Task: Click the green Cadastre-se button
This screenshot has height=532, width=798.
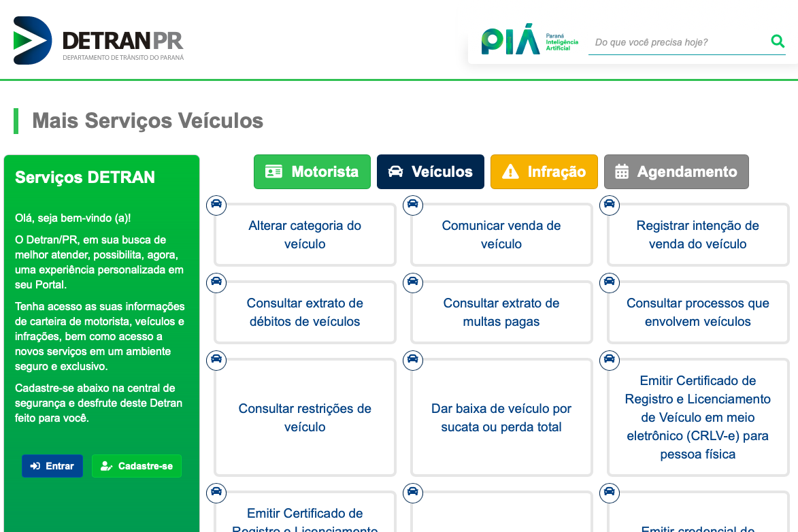Action: [x=137, y=466]
